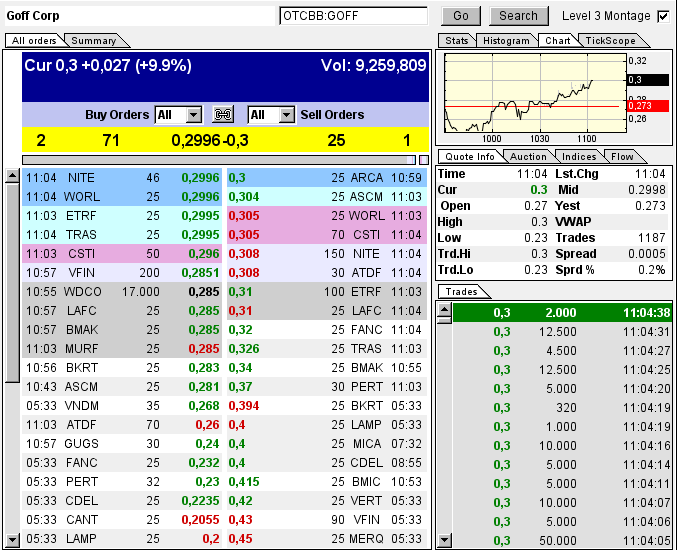Viewport: 678px width, 550px height.
Task: Click the Search button
Action: (518, 16)
